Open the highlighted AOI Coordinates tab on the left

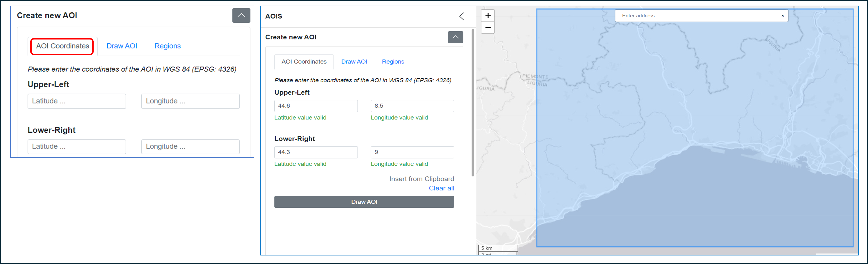click(x=62, y=46)
